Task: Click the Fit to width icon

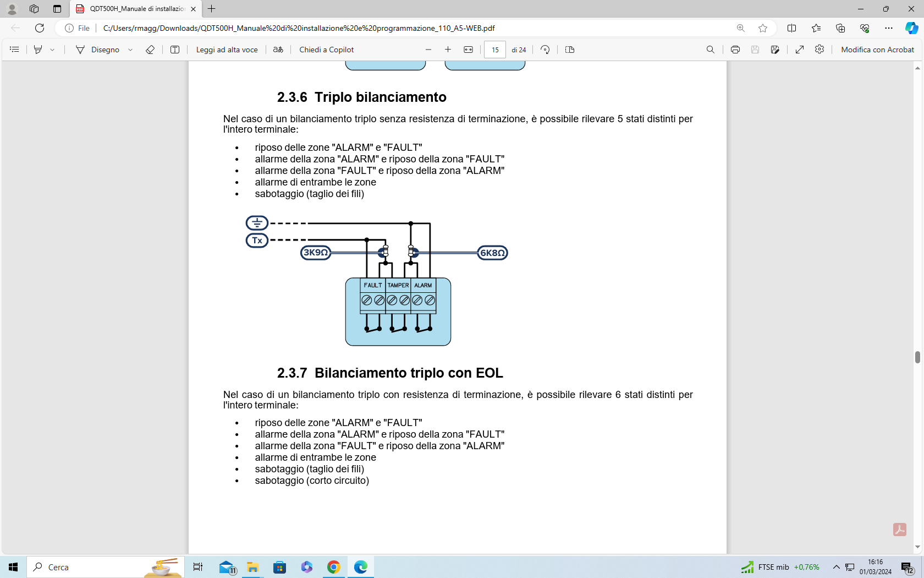Action: click(x=468, y=50)
